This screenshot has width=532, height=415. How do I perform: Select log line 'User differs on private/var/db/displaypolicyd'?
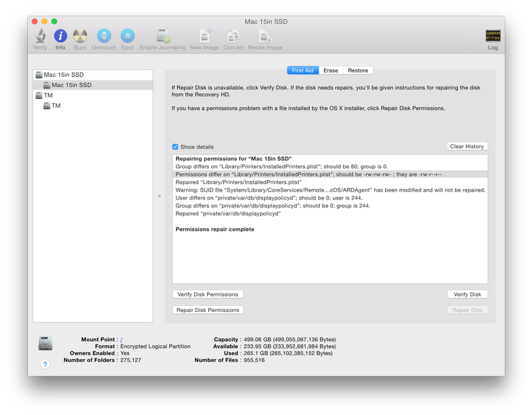(x=330, y=198)
